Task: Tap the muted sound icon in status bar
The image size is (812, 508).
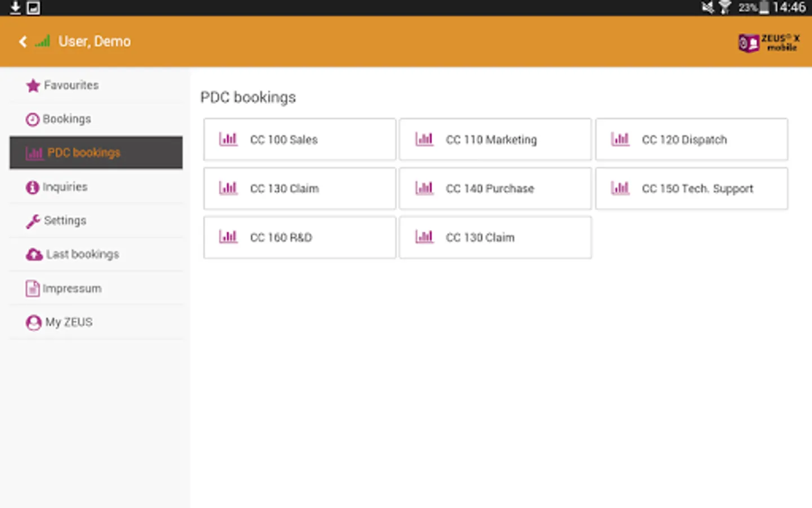Action: 708,7
